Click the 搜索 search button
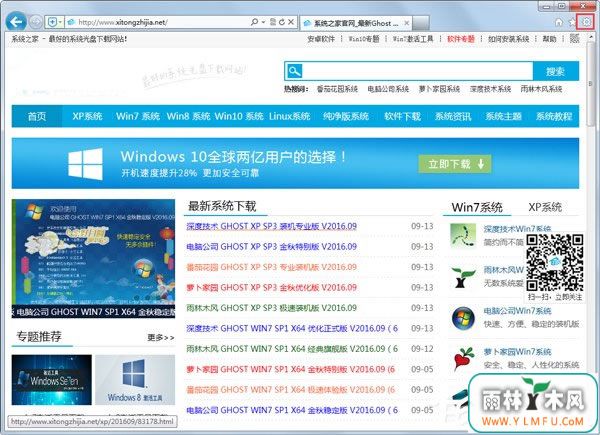The width and height of the screenshot is (600, 435). [556, 71]
